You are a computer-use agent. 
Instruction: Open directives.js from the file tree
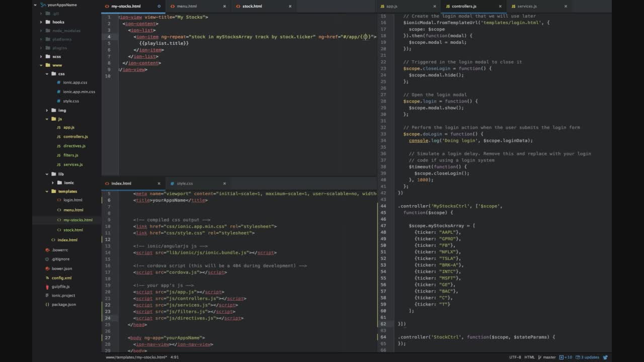tap(74, 146)
